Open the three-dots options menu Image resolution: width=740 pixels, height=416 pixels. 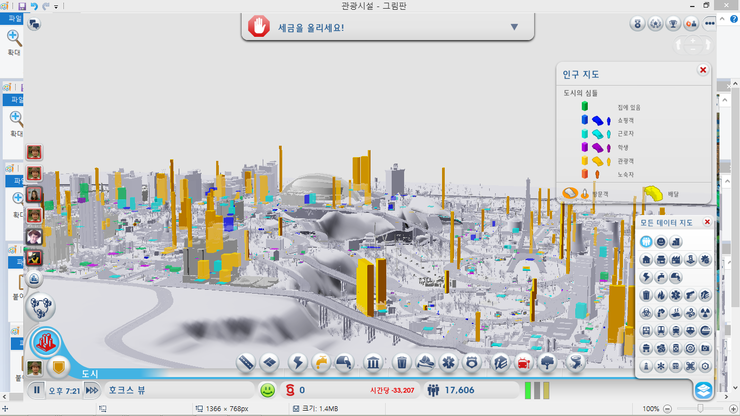[709, 24]
